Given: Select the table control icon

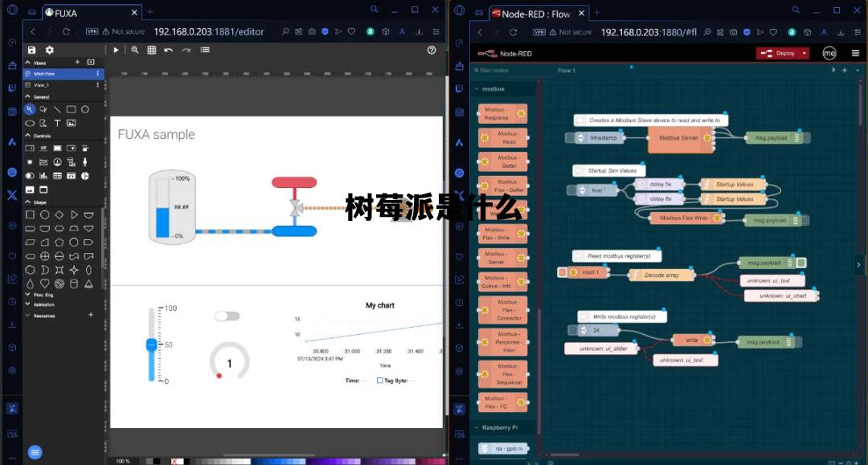Looking at the screenshot, I should pyautogui.click(x=58, y=176).
